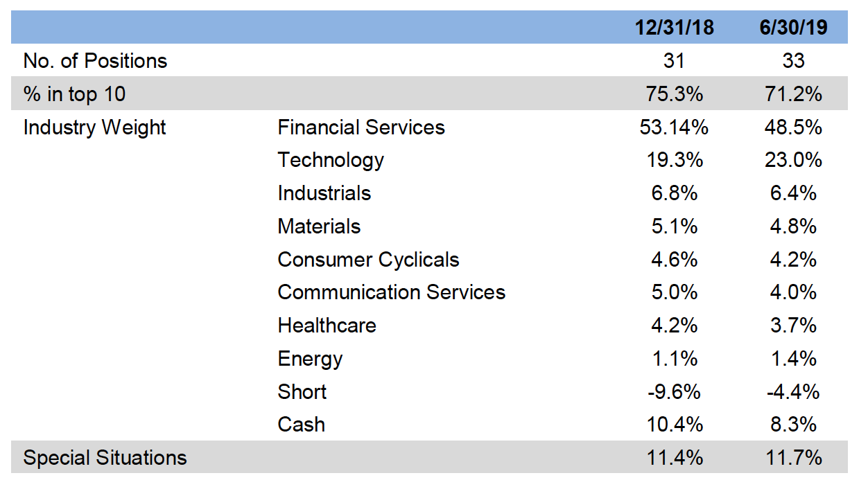Viewport: 868px width, 489px height.
Task: Click the % in top 10 row label
Action: pyautogui.click(x=75, y=94)
